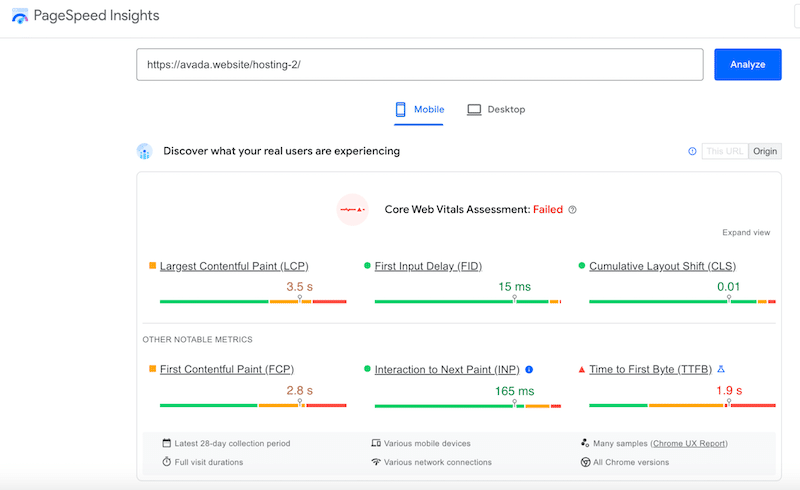Click the FID value 15 ms
Screen dimensions: 800x490
coord(514,287)
